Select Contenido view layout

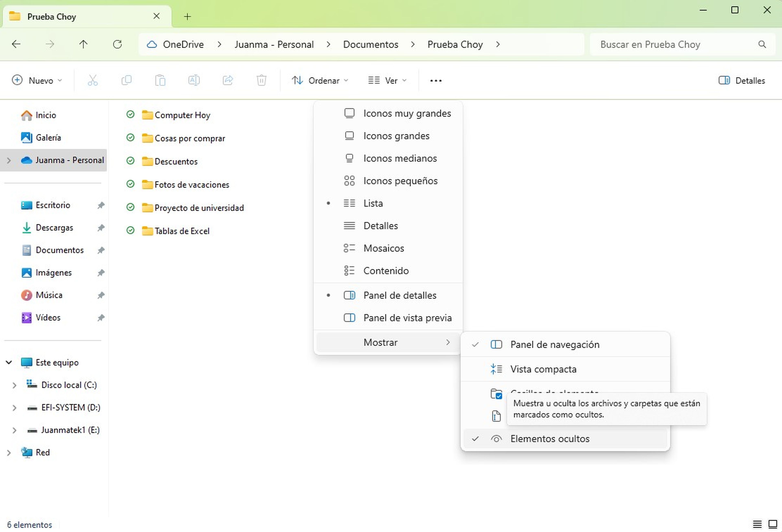tap(388, 271)
